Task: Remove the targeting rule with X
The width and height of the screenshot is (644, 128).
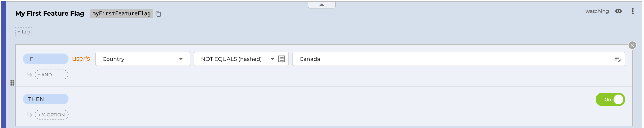Action: (x=632, y=45)
